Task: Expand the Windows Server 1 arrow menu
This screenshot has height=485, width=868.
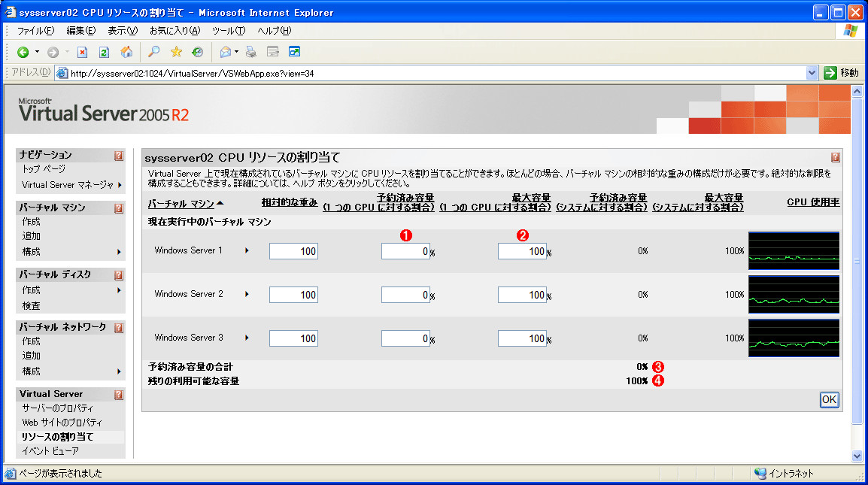Action: pos(247,250)
